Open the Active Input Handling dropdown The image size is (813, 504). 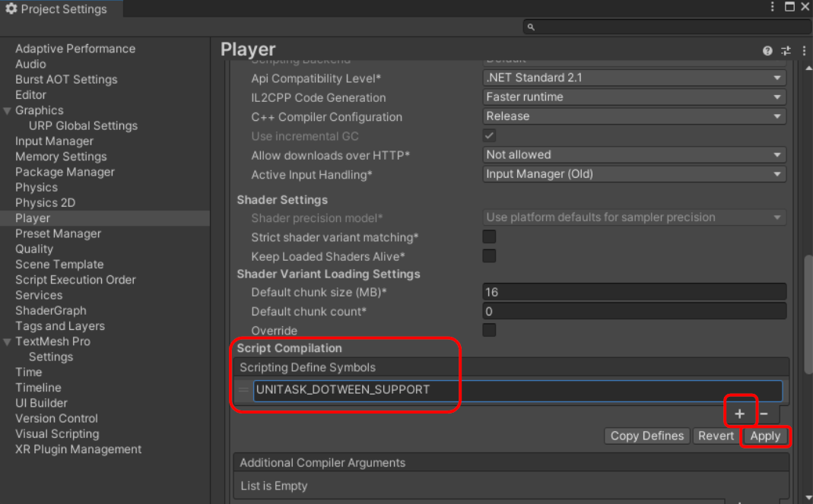coord(634,173)
